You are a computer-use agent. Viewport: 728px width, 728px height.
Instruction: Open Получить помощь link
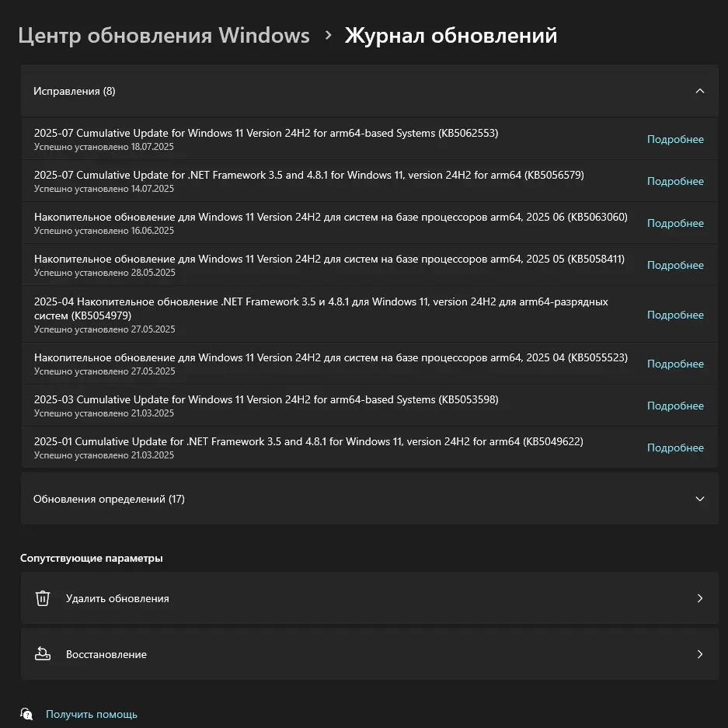[92, 714]
